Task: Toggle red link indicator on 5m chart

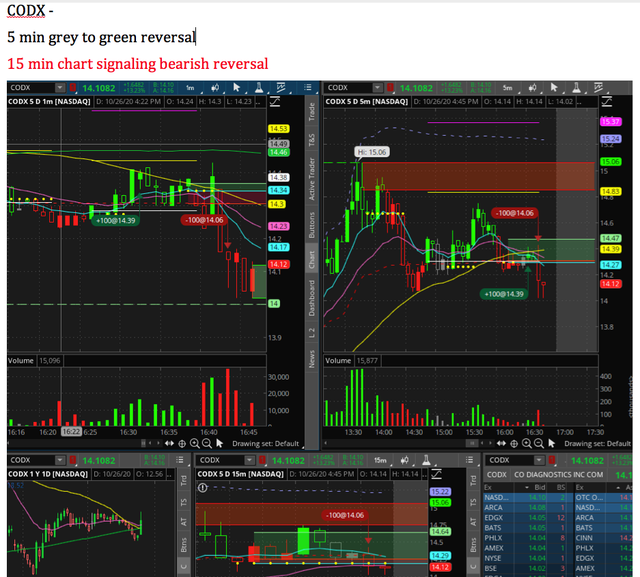Action: 390,87
